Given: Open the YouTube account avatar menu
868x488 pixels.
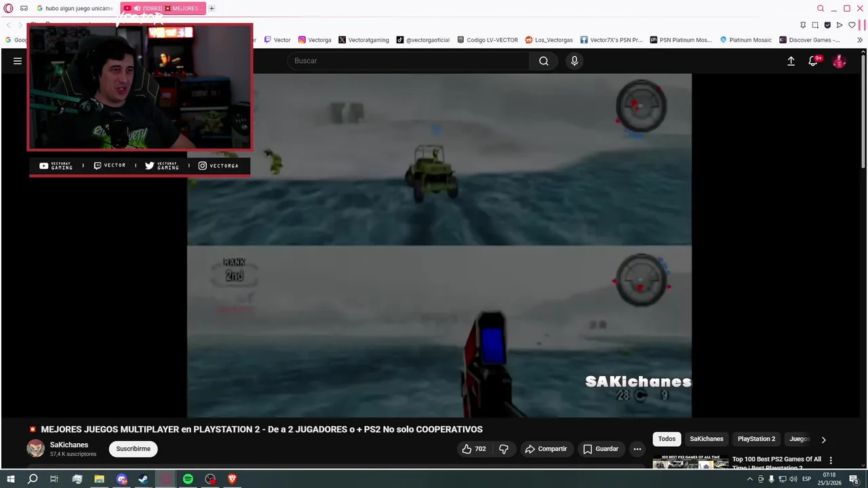Looking at the screenshot, I should [840, 61].
